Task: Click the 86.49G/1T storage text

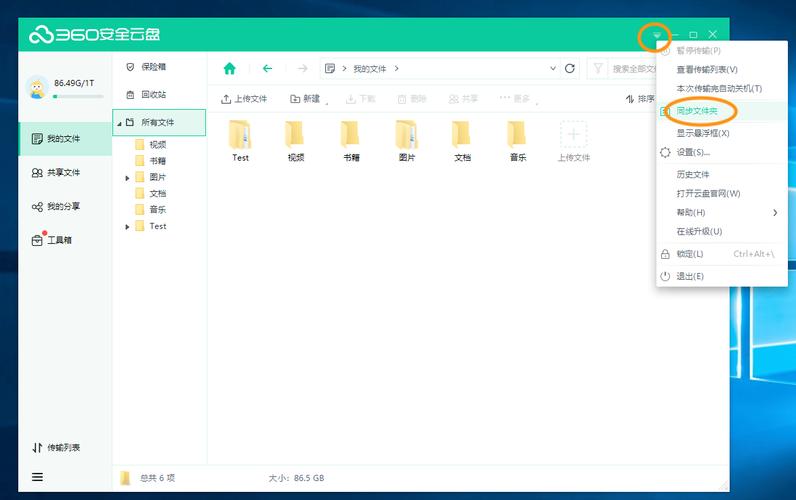Action: (74, 83)
